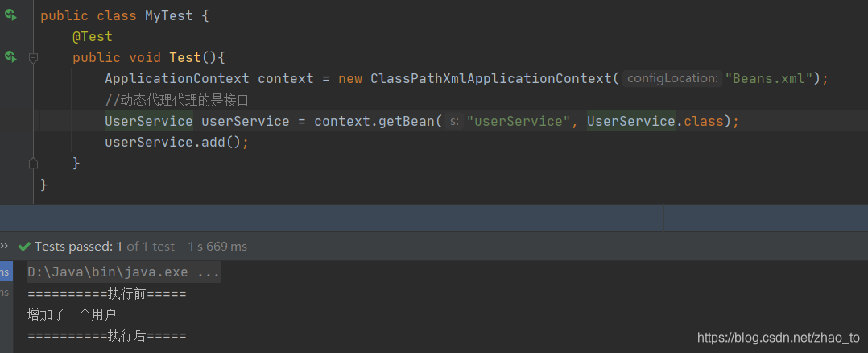Click the Tests passed: 1 status text
The image size is (868, 353).
click(79, 246)
